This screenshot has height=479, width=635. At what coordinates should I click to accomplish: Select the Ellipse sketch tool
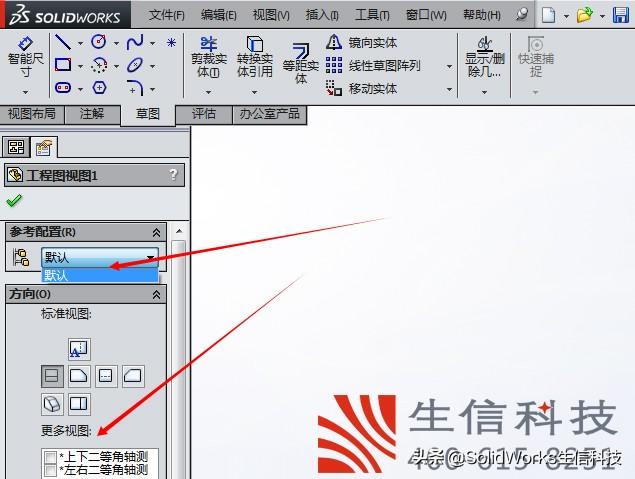(x=135, y=65)
